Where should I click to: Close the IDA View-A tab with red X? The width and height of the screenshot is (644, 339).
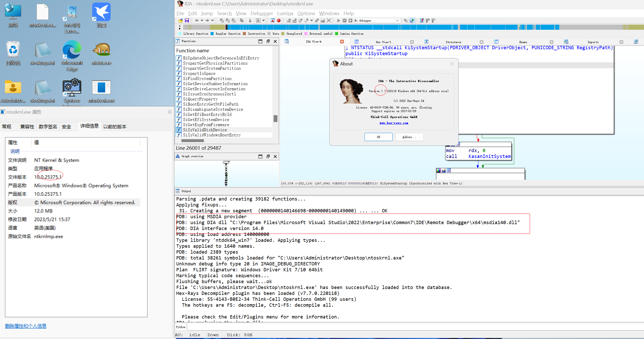[x=342, y=42]
